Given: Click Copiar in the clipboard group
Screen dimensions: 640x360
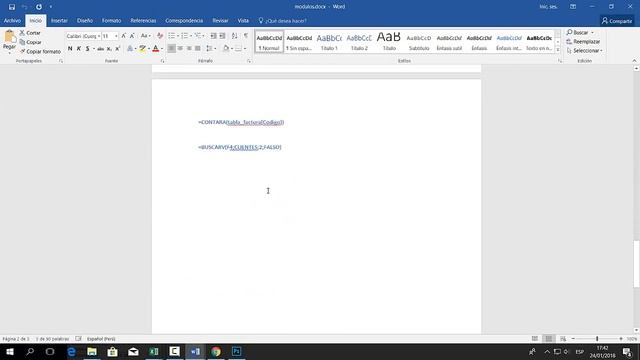Looking at the screenshot, I should click(x=30, y=42).
